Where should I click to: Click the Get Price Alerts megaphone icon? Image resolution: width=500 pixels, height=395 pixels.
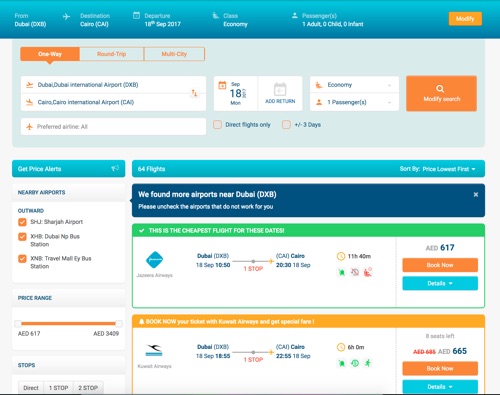pos(115,168)
